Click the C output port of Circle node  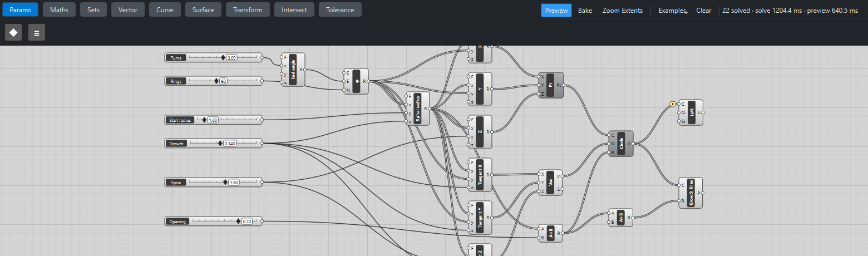[633, 144]
